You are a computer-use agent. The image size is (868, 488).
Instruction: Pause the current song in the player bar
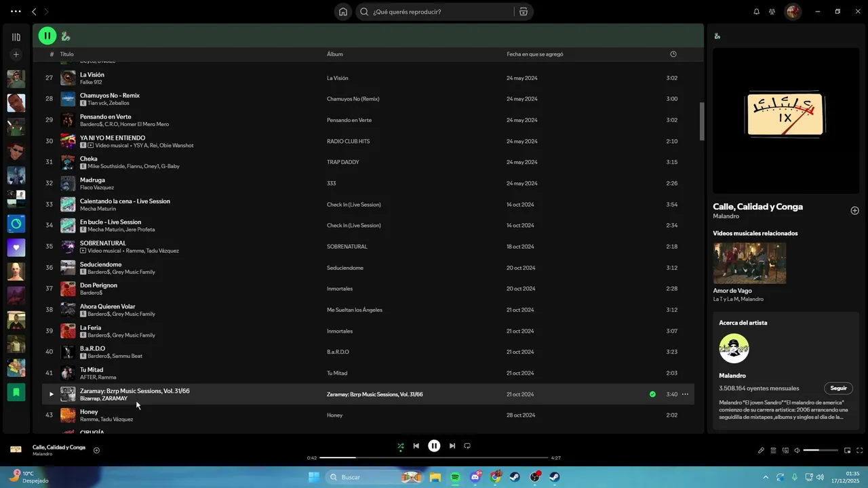point(434,446)
